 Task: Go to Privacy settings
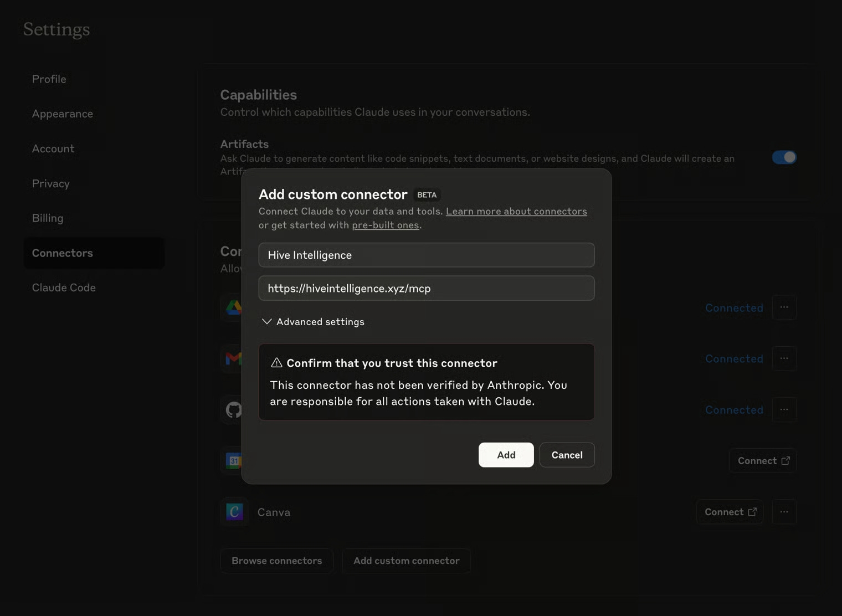click(x=50, y=183)
